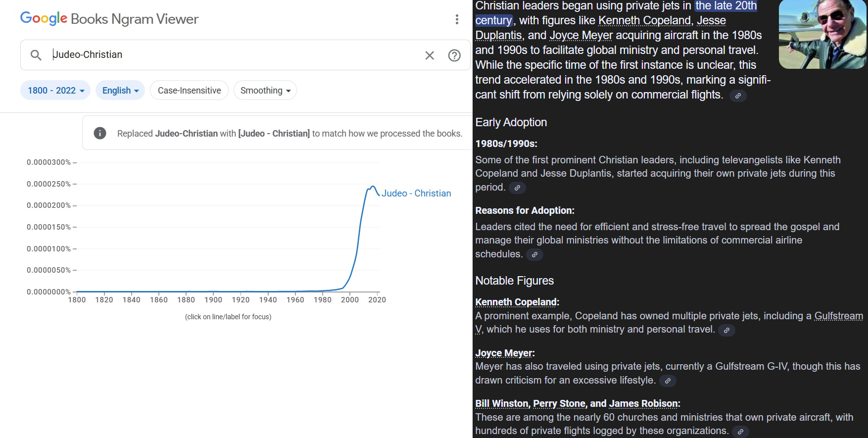868x438 pixels.
Task: Open citation link icon after 'schedules.'
Action: tap(534, 254)
